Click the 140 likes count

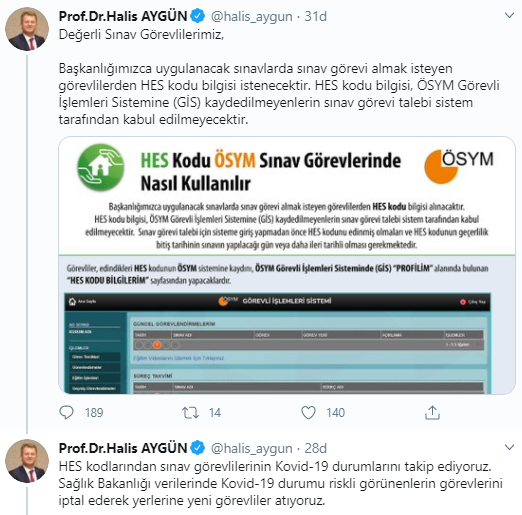(x=335, y=413)
